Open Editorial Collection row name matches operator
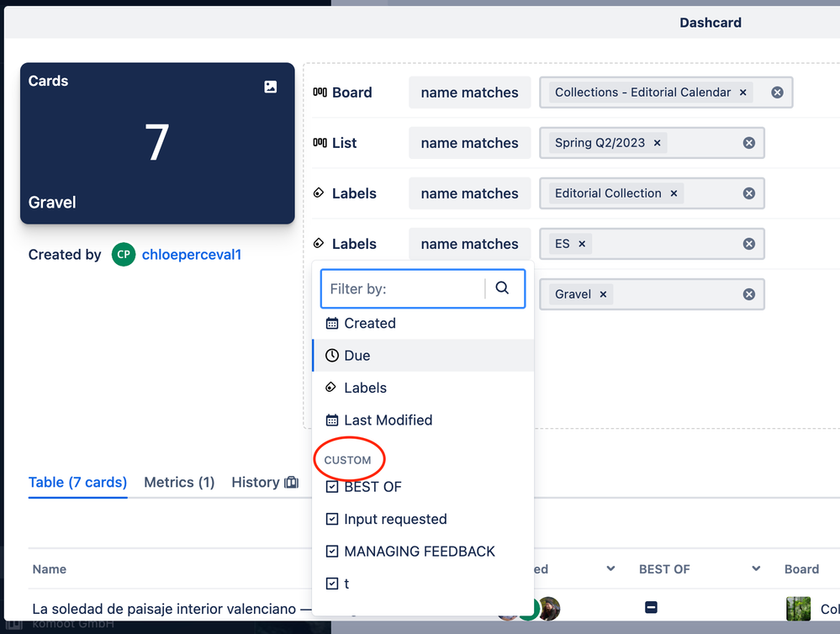 (x=469, y=193)
